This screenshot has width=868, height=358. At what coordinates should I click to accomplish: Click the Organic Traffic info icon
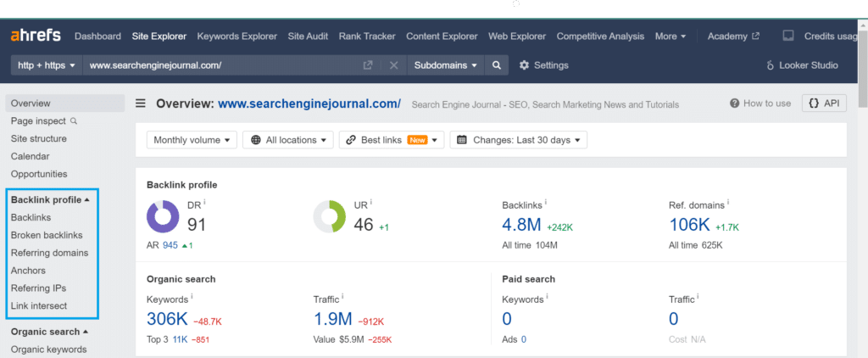tap(342, 297)
